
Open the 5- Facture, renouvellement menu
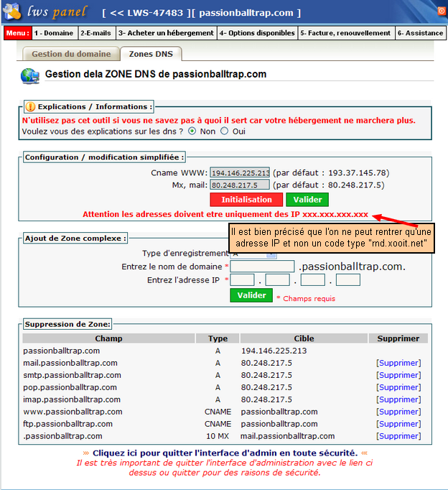[x=345, y=33]
